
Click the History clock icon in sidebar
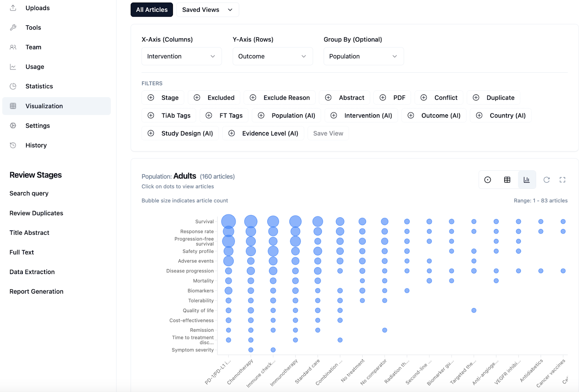tap(13, 145)
